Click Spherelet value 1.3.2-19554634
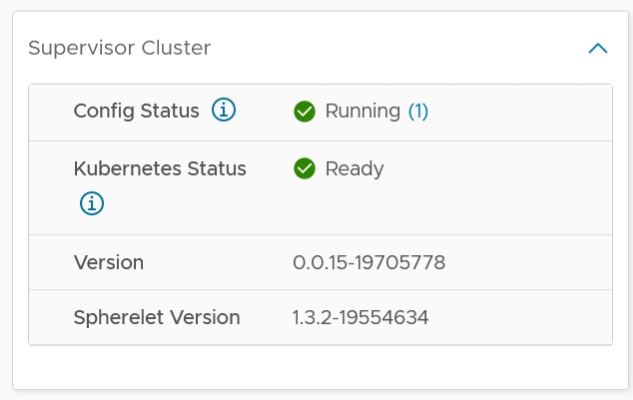 360,318
